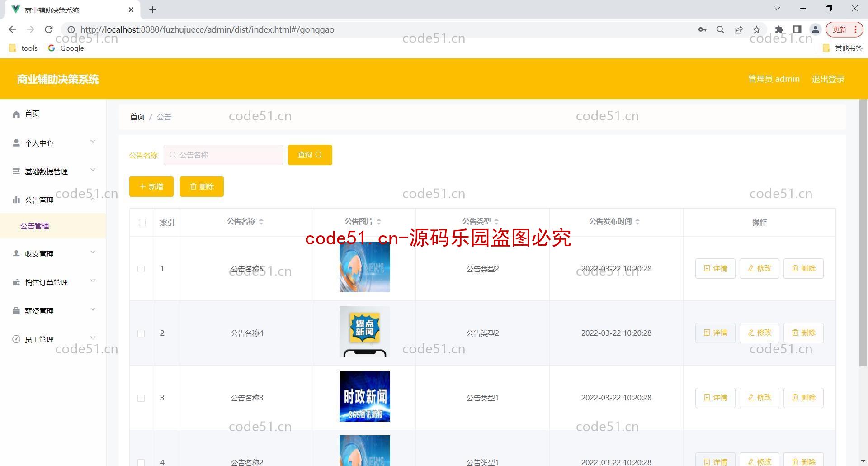Click the scrollbar down arrow
The image size is (868, 466).
(x=863, y=461)
